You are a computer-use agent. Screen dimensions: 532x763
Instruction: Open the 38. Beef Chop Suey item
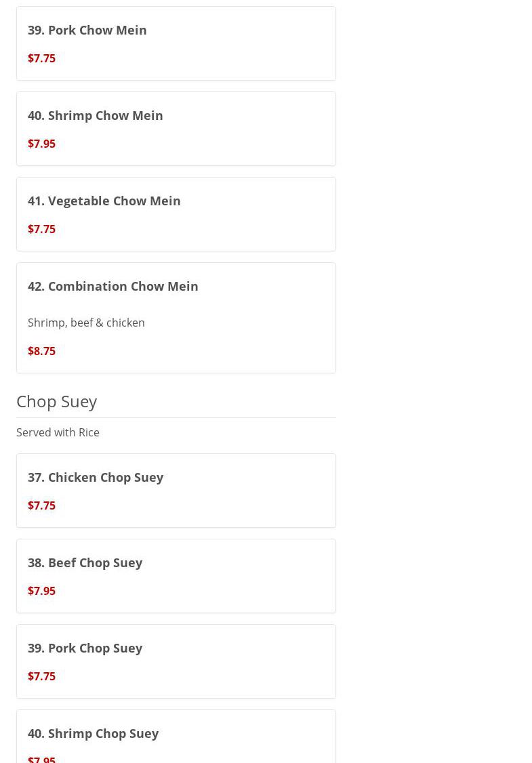coord(85,562)
